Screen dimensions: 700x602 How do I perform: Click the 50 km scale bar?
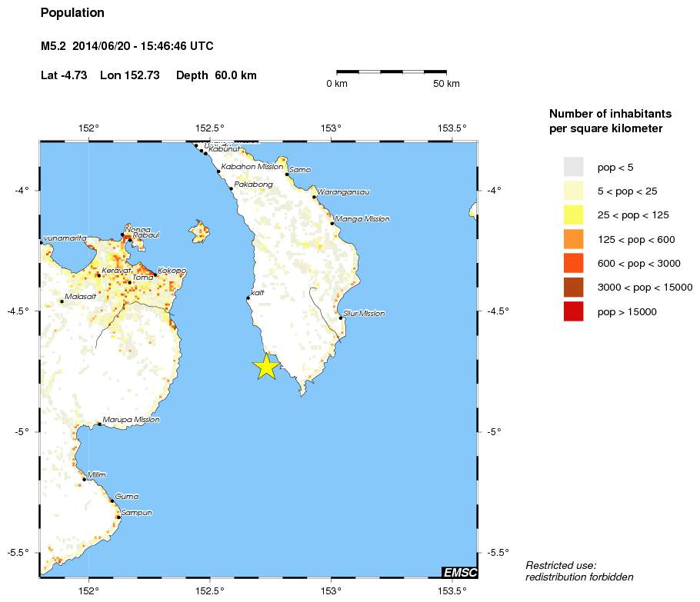pos(391,72)
